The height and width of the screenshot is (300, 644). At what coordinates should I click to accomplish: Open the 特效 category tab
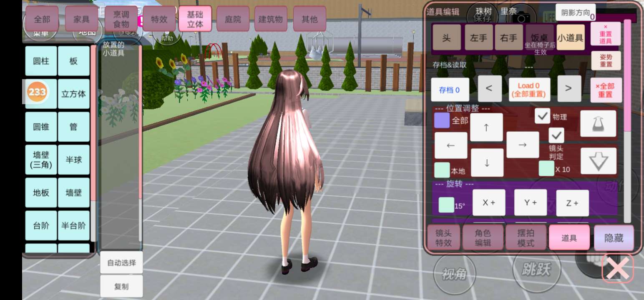(159, 19)
